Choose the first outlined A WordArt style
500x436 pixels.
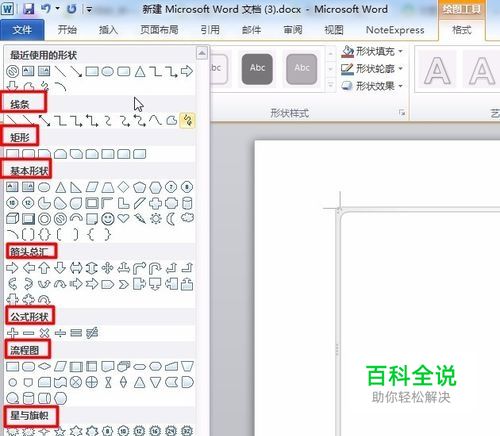(437, 70)
